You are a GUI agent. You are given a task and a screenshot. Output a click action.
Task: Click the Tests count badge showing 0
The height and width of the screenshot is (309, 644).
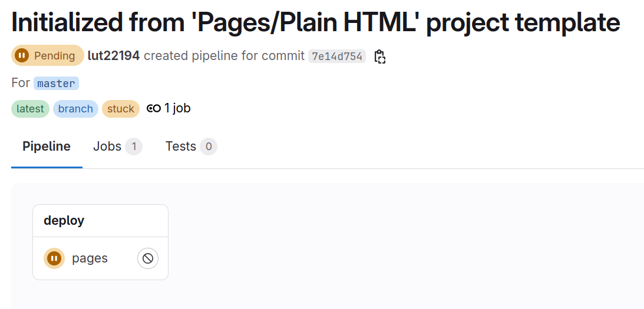coord(209,147)
